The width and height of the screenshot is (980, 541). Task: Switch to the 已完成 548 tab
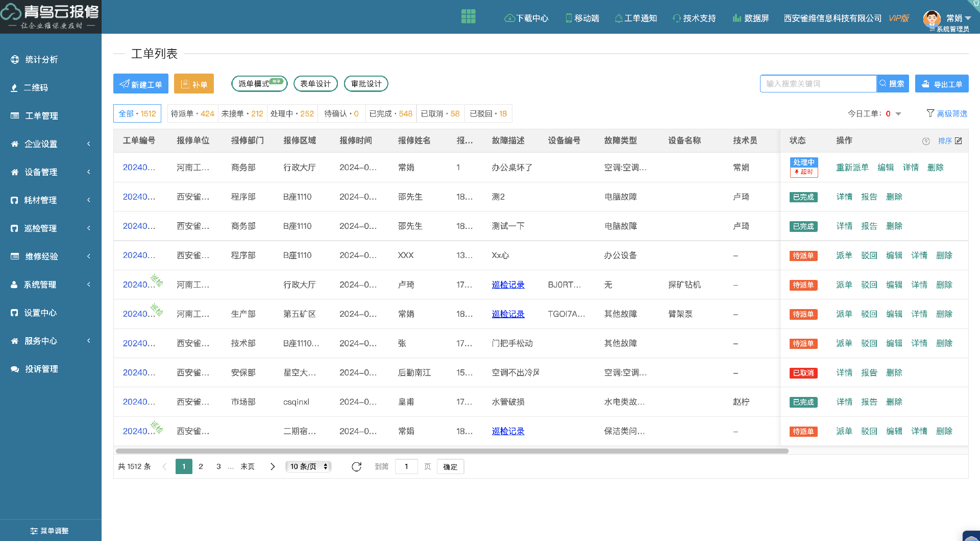[x=390, y=113]
